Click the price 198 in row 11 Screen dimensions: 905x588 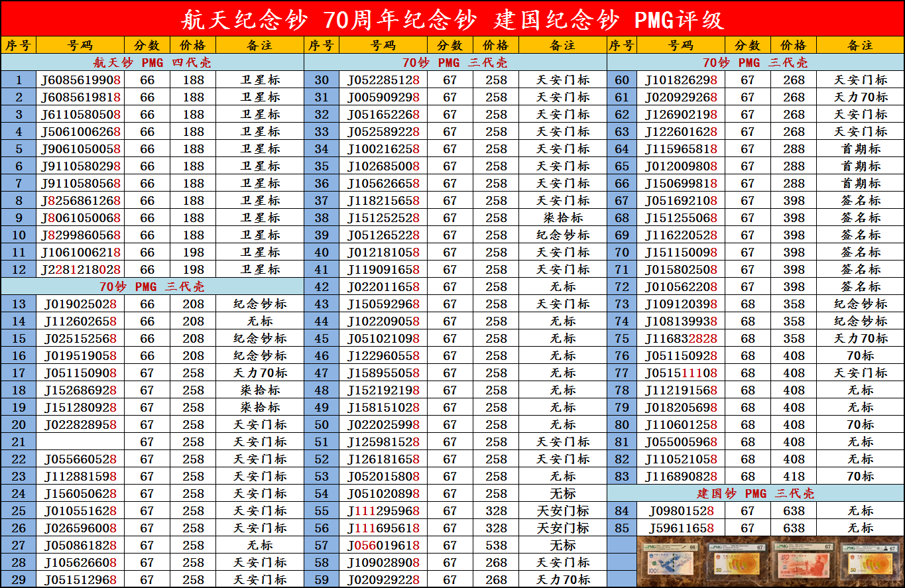click(x=194, y=252)
